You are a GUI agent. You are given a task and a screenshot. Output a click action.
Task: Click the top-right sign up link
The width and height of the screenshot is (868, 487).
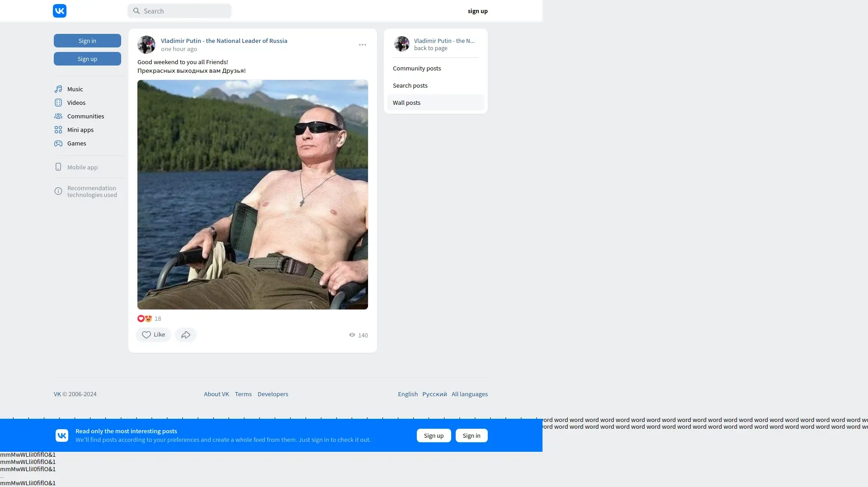[x=477, y=11]
